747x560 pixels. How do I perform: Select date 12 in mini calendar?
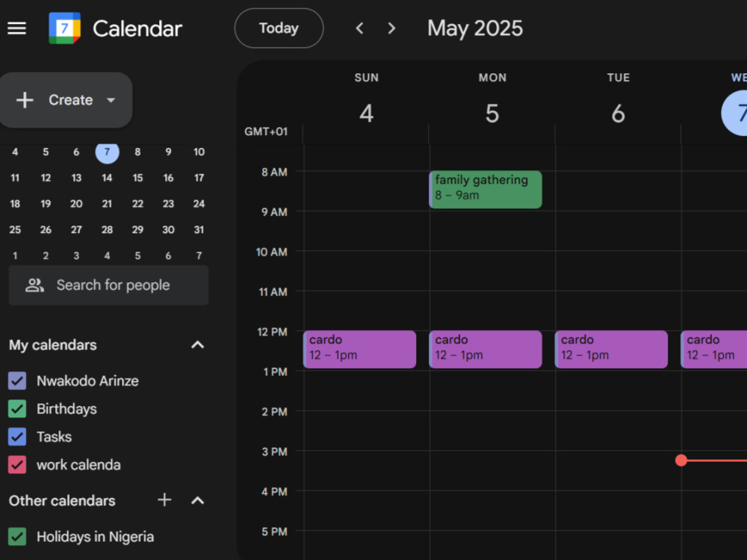click(46, 178)
